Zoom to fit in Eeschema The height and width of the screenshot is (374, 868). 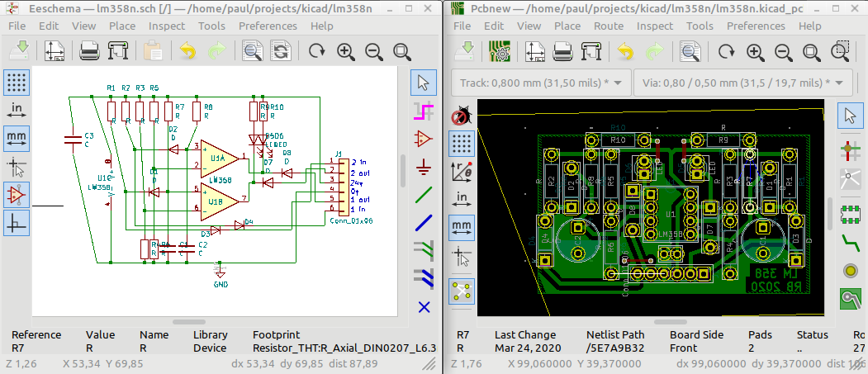[x=402, y=51]
